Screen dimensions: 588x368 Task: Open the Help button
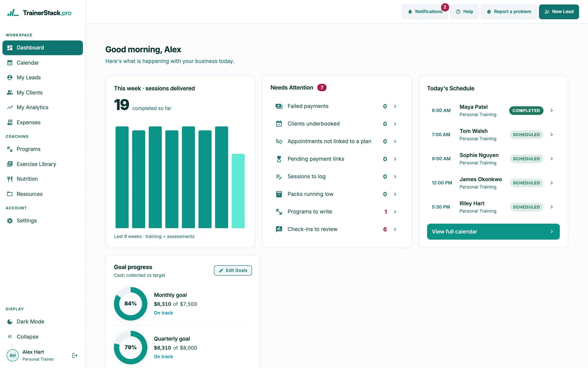tap(464, 12)
